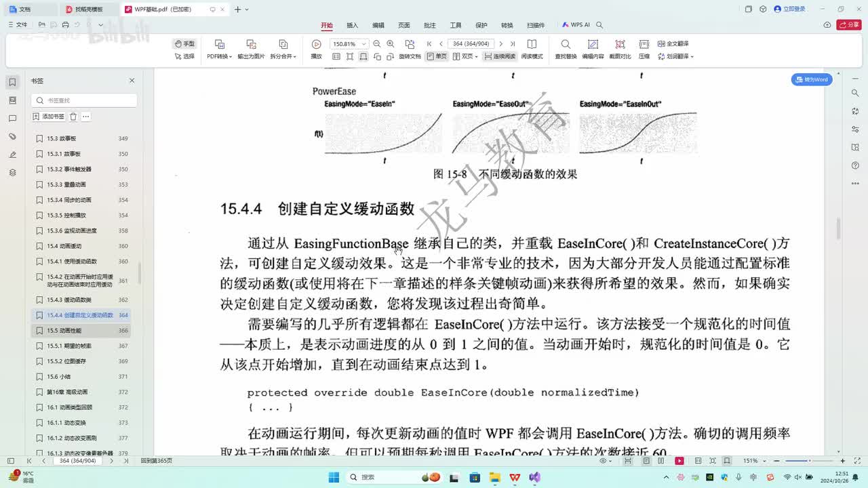Click the 转为Word button

point(812,79)
